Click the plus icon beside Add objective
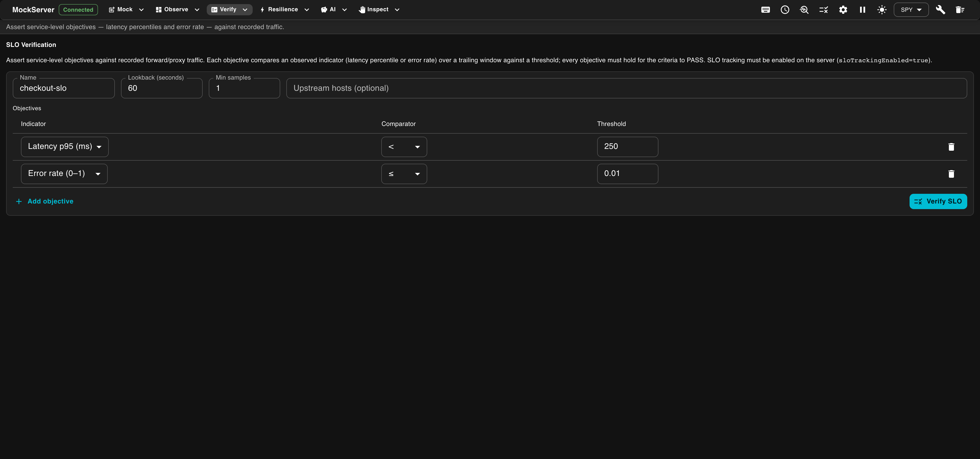This screenshot has height=459, width=980. (19, 201)
